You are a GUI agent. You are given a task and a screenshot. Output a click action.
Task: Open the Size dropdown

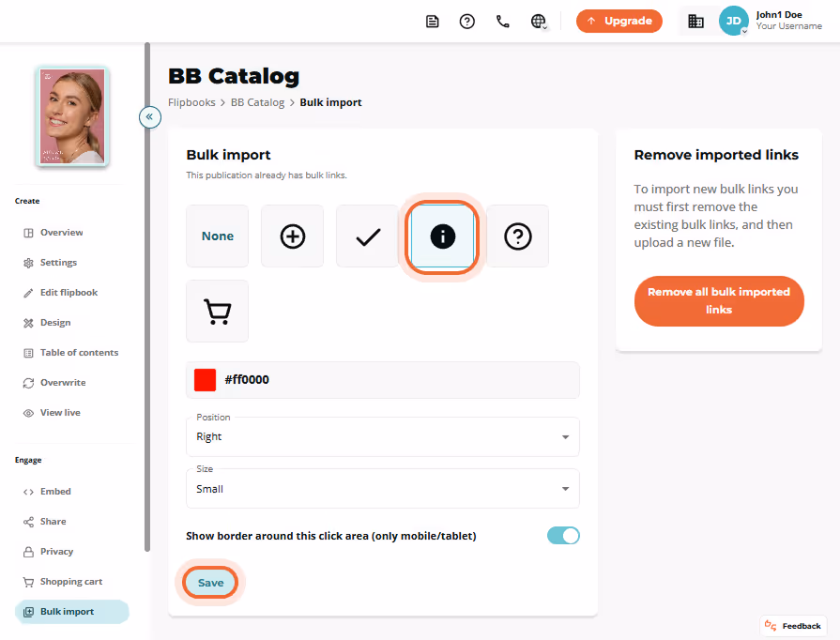[383, 489]
